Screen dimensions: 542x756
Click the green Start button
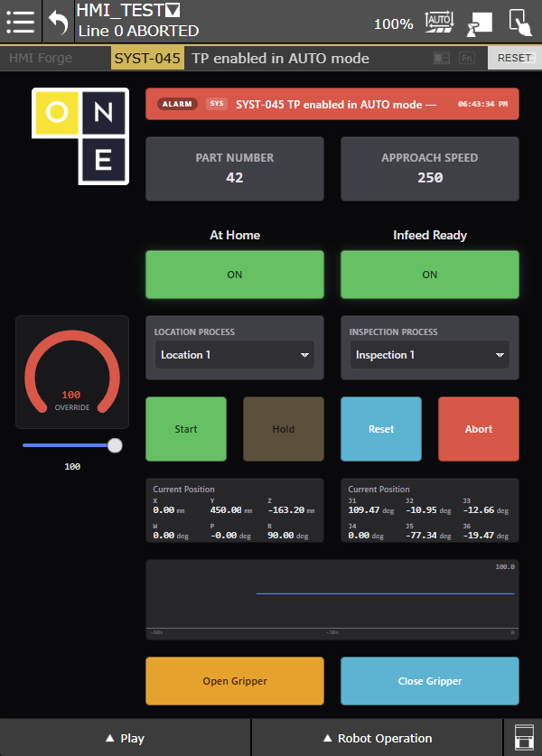(186, 429)
